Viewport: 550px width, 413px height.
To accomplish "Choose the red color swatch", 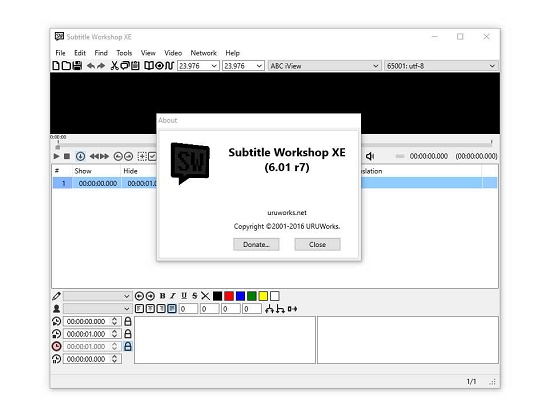I will tap(229, 296).
